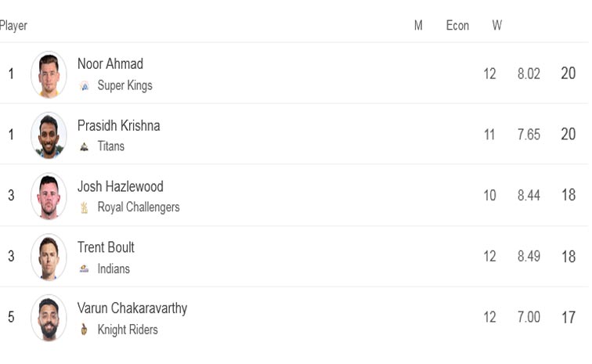Click the Knight Riders team logo icon
This screenshot has height=364, width=592.
(x=85, y=330)
